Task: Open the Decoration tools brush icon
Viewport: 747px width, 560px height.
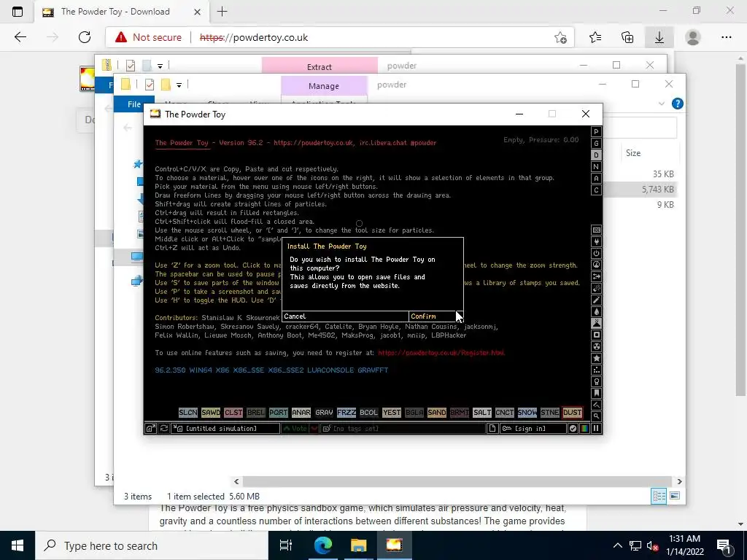Action: [596, 405]
